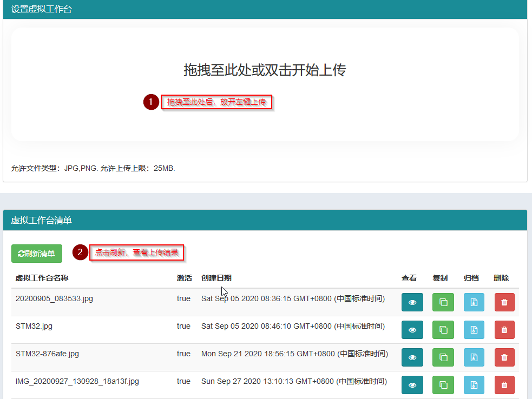View image 20200905_083533.jpg with eye icon
This screenshot has width=532, height=399.
(x=412, y=302)
